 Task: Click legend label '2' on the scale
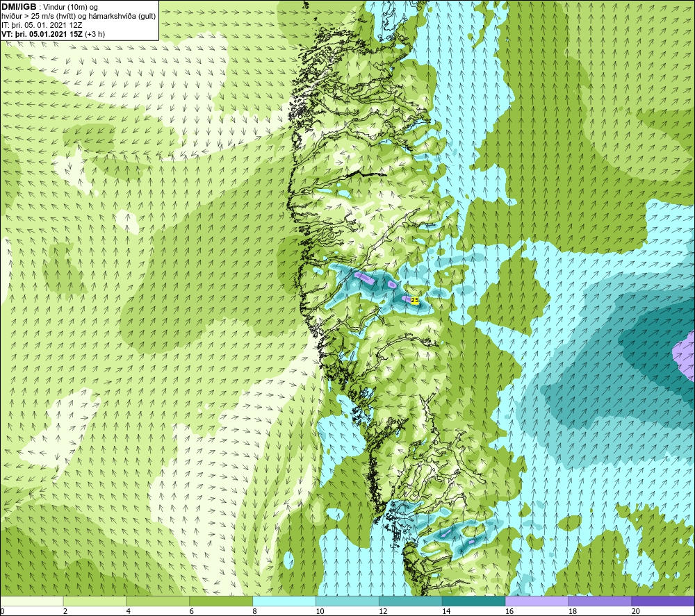[65, 612]
